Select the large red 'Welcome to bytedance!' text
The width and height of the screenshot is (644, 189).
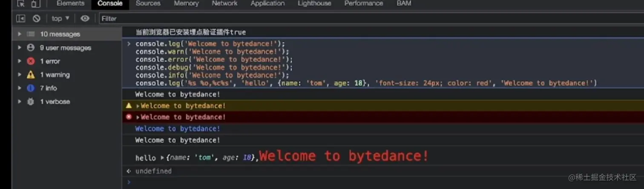pyautogui.click(x=344, y=156)
